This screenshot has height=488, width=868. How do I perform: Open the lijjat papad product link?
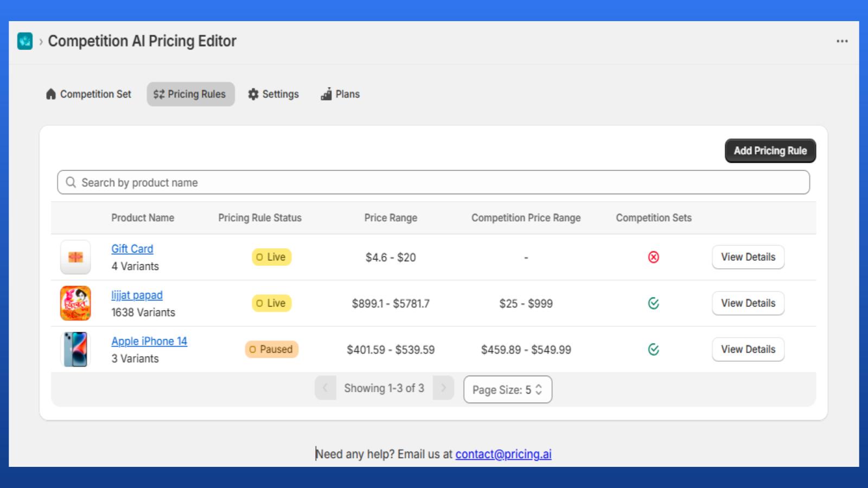[137, 295]
